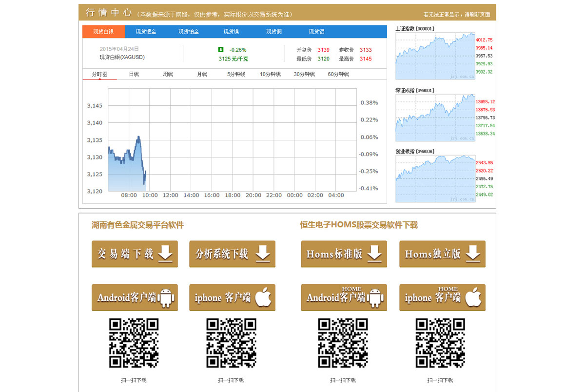
Task: Switch the chart to 周线
Action: click(168, 74)
